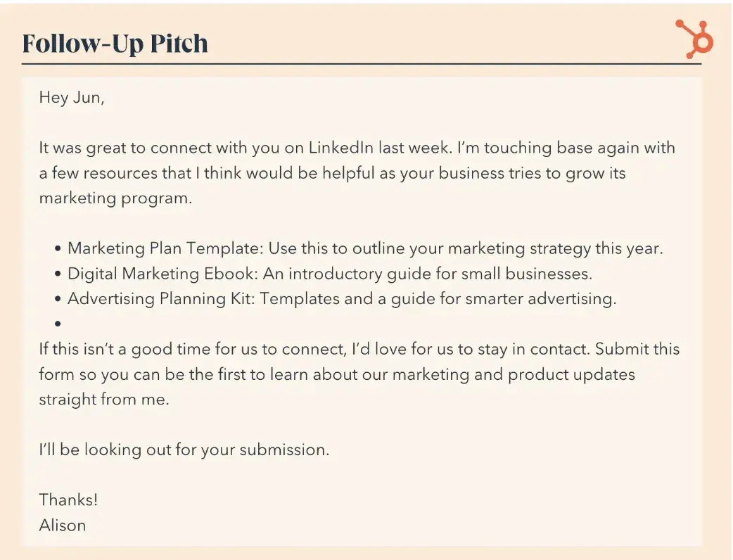Click the HubSpot sprocket logo

(x=694, y=39)
